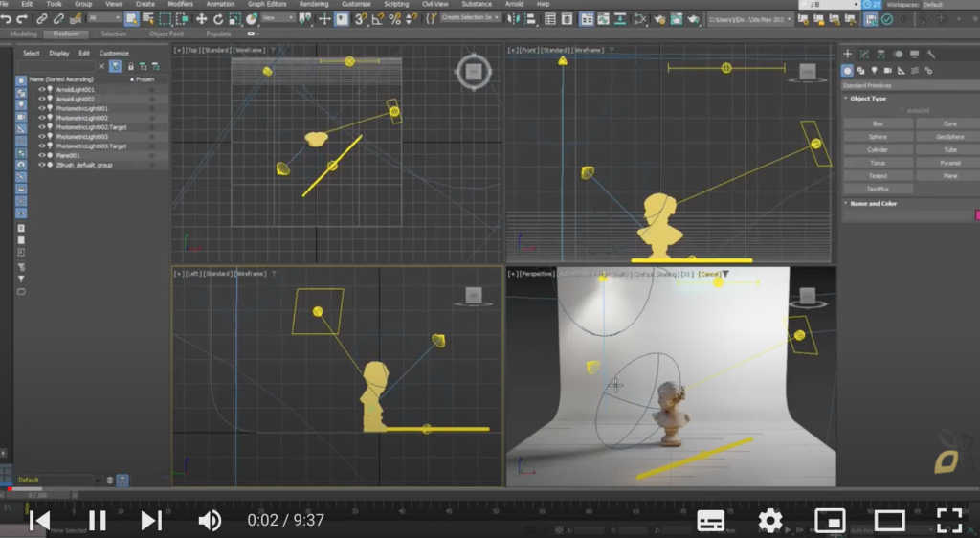The height and width of the screenshot is (538, 980).
Task: Click the object color swatch in Name and Color
Action: pos(977,215)
